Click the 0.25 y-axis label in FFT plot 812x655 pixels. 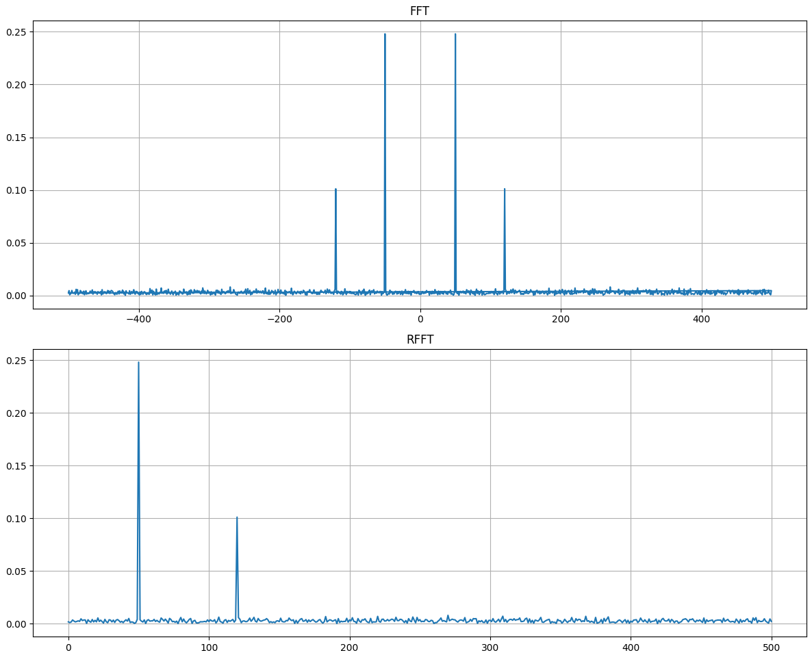[16, 32]
